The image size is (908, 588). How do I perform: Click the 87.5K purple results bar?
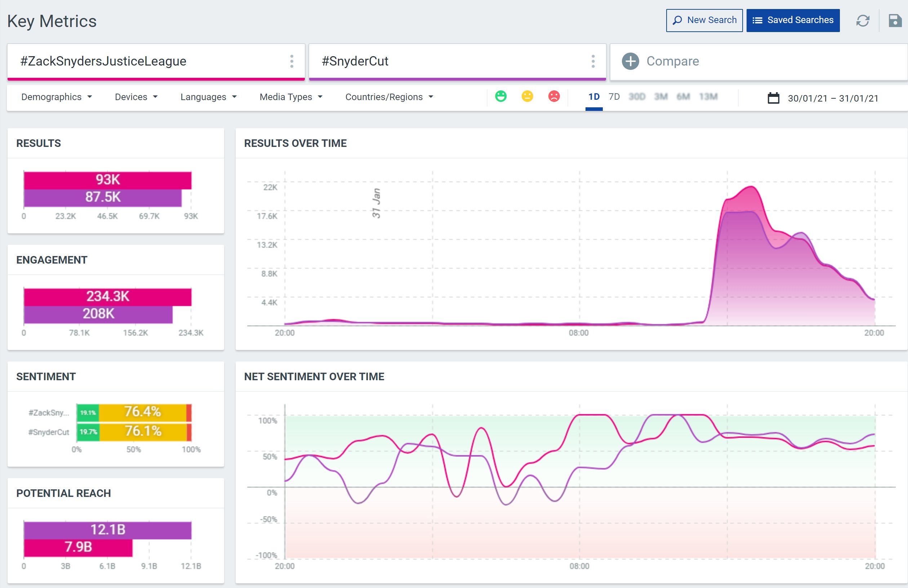pos(103,198)
